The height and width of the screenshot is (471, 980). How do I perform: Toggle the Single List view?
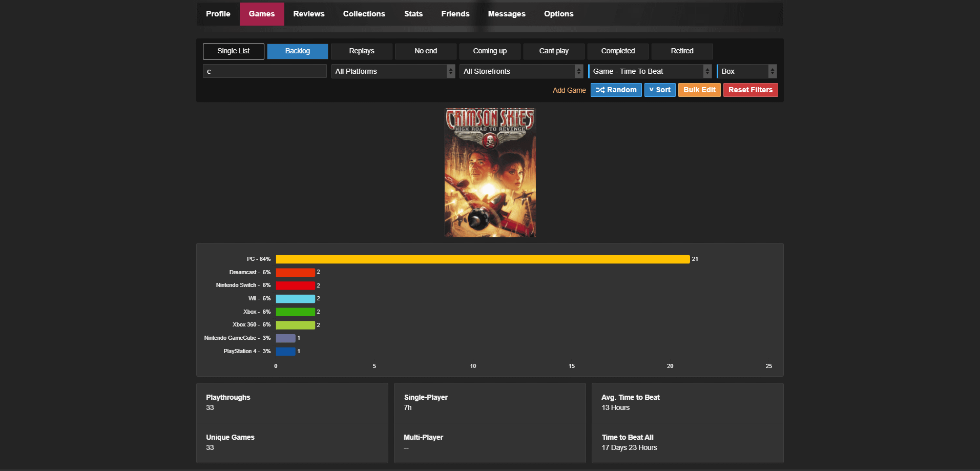click(233, 51)
